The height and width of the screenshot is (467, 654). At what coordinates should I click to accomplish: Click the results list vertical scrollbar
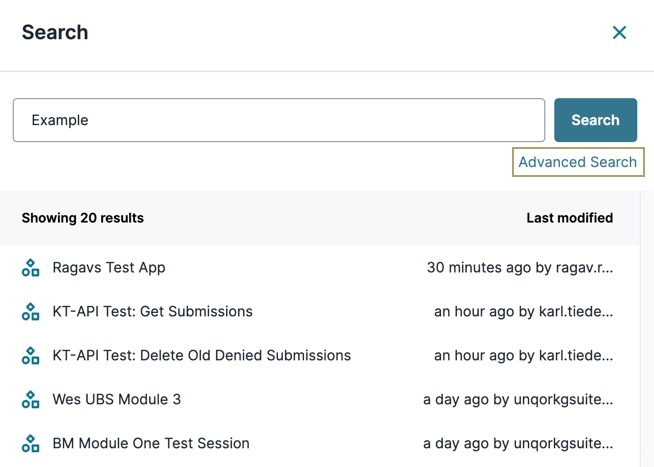pos(647,329)
